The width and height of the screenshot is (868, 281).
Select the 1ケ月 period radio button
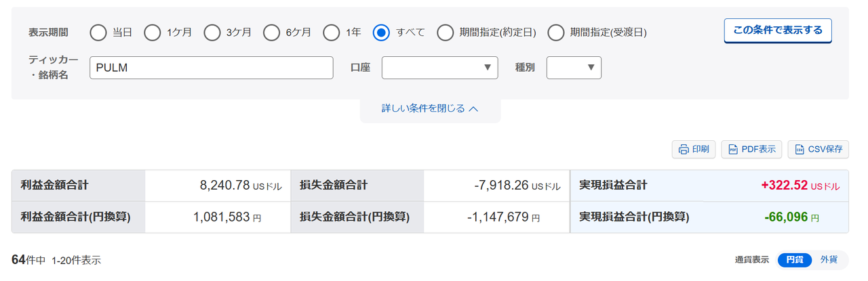coord(153,32)
